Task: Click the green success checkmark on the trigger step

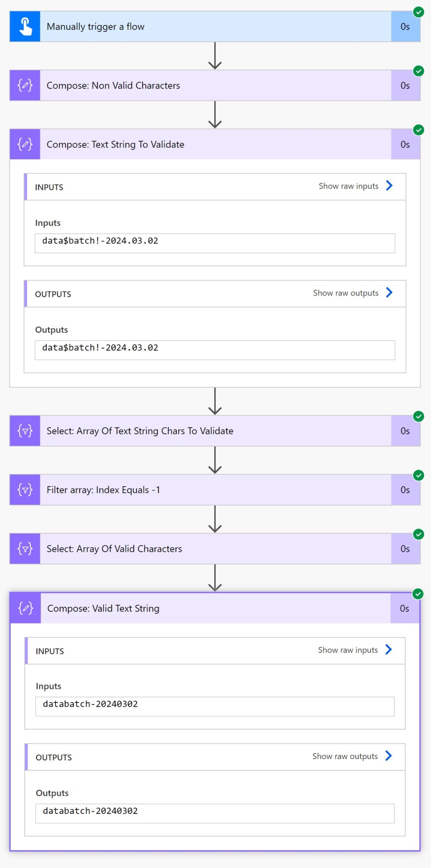Action: pyautogui.click(x=419, y=12)
